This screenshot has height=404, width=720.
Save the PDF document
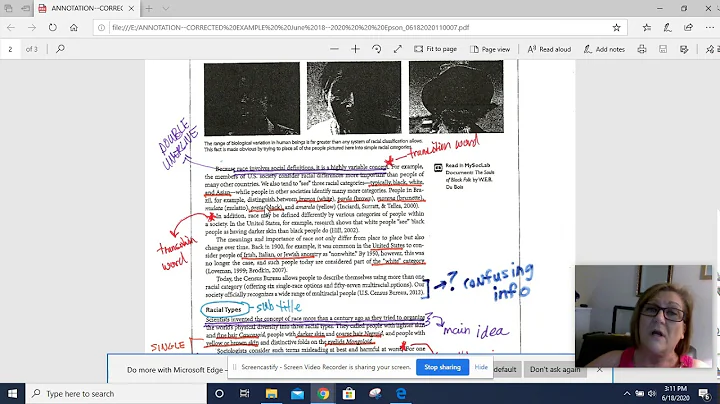coord(663,49)
